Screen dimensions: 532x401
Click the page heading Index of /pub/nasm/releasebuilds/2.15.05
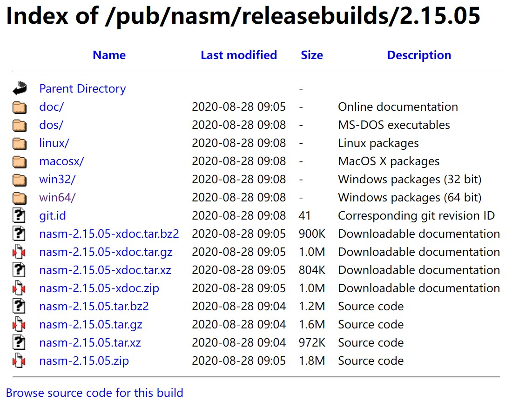[x=243, y=15]
